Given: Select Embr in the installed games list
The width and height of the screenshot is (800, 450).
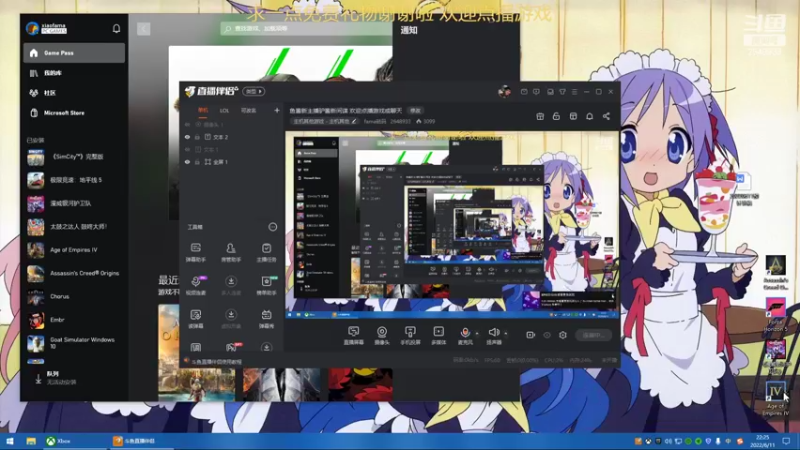Looking at the screenshot, I should pyautogui.click(x=73, y=320).
